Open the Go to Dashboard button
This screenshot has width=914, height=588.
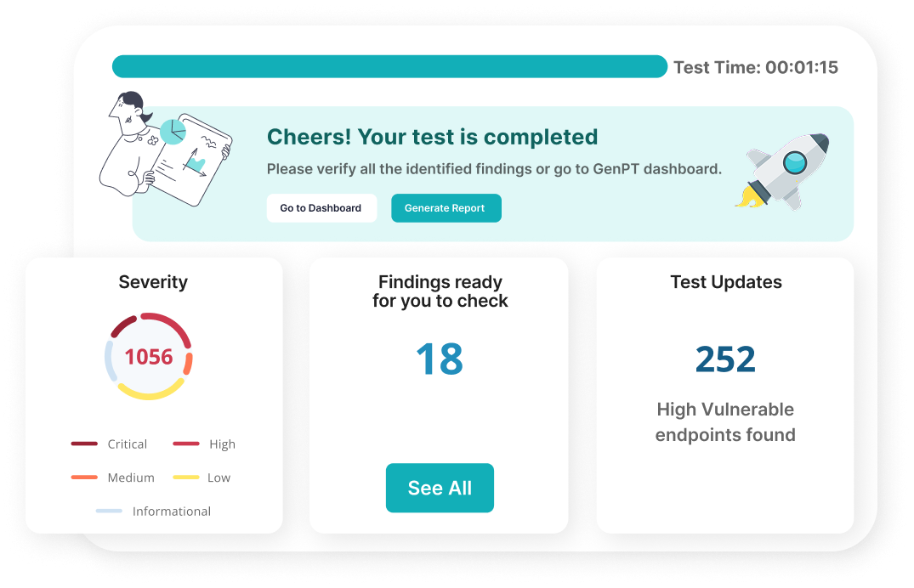[321, 208]
